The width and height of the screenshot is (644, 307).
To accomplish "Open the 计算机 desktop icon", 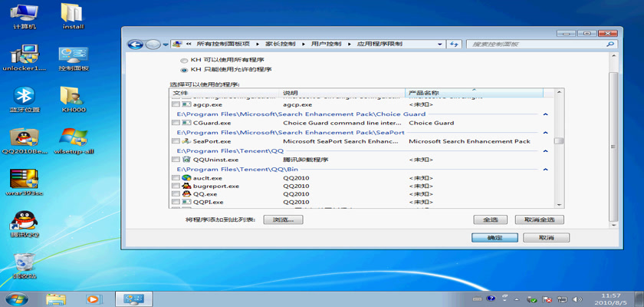I will coord(25,14).
